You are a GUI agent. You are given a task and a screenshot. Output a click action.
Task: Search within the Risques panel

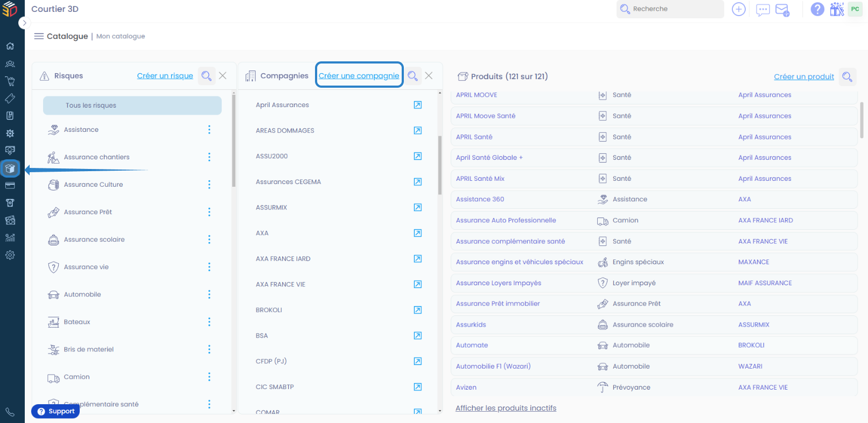click(x=206, y=76)
